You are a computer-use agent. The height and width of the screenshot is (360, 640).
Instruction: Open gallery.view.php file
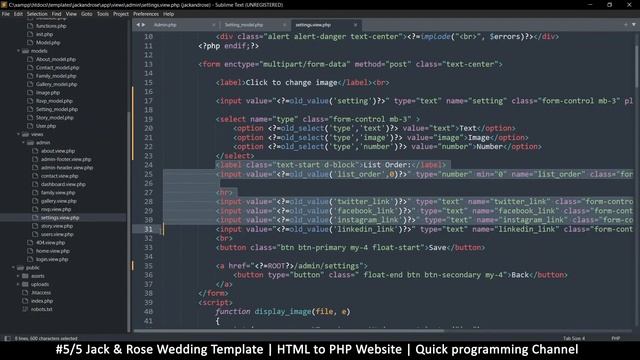(x=58, y=201)
